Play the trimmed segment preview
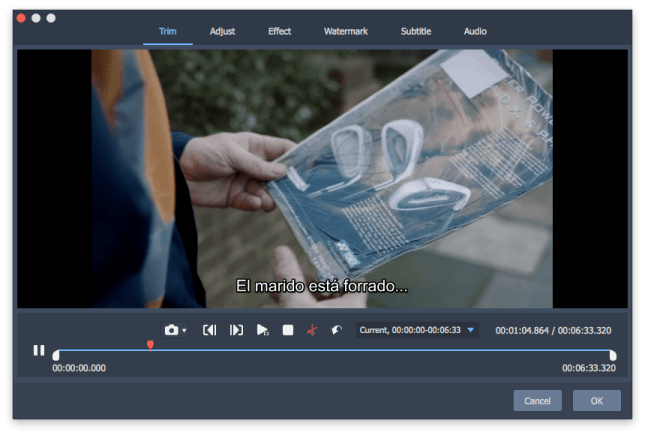Image resolution: width=645 pixels, height=435 pixels. 262,330
